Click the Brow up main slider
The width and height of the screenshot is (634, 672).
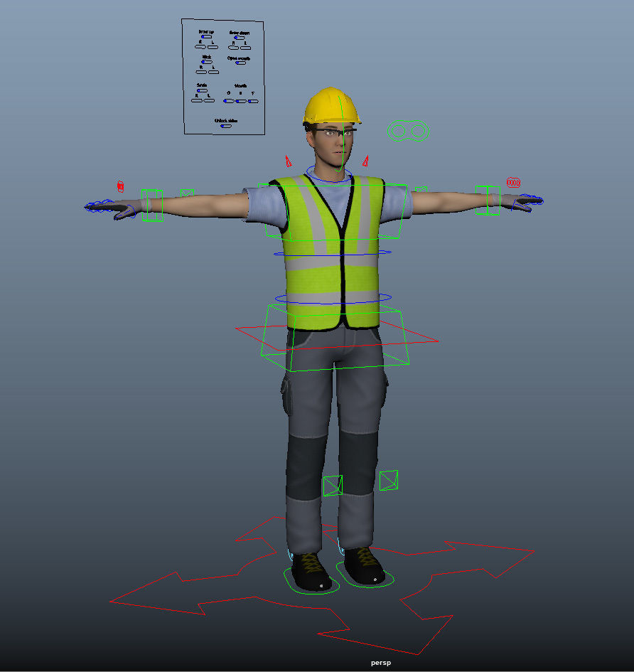click(206, 37)
